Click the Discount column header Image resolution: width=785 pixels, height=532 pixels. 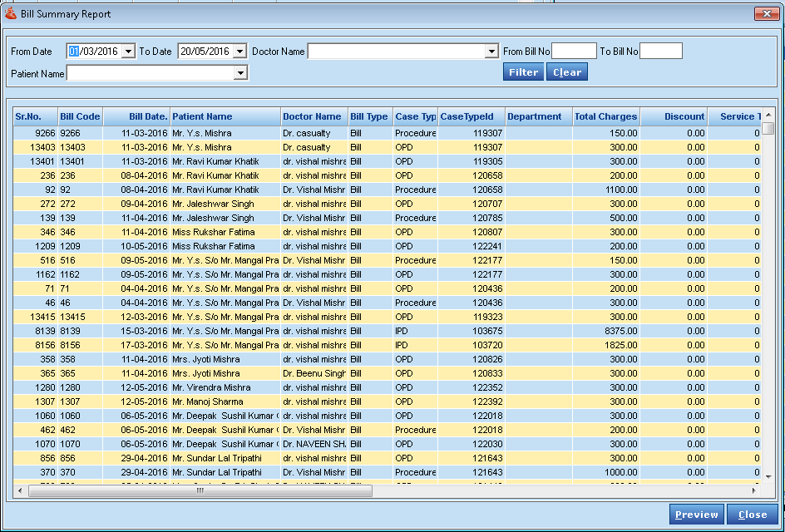click(674, 116)
